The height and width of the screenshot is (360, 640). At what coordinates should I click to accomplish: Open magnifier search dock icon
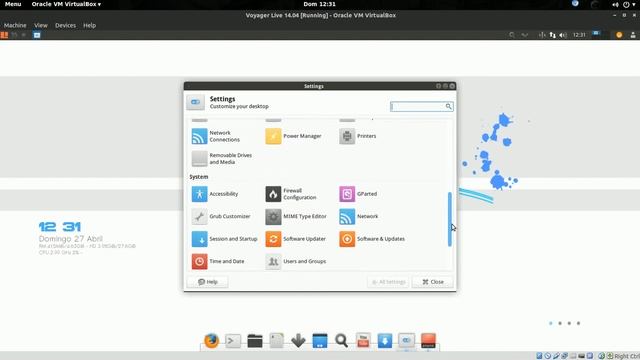pyautogui.click(x=342, y=340)
